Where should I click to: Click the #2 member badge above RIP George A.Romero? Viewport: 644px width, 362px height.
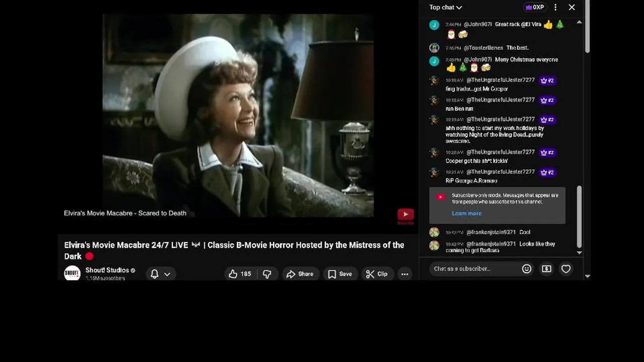pos(547,172)
